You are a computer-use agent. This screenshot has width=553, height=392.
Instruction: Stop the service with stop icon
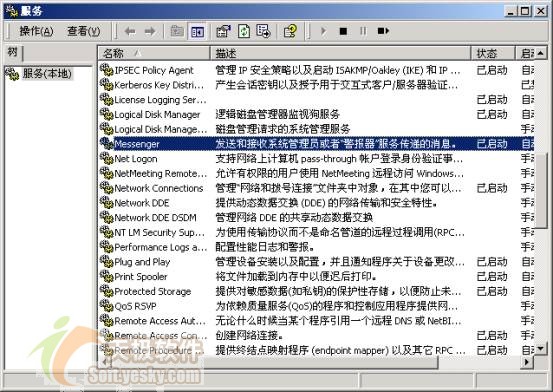coord(343,31)
